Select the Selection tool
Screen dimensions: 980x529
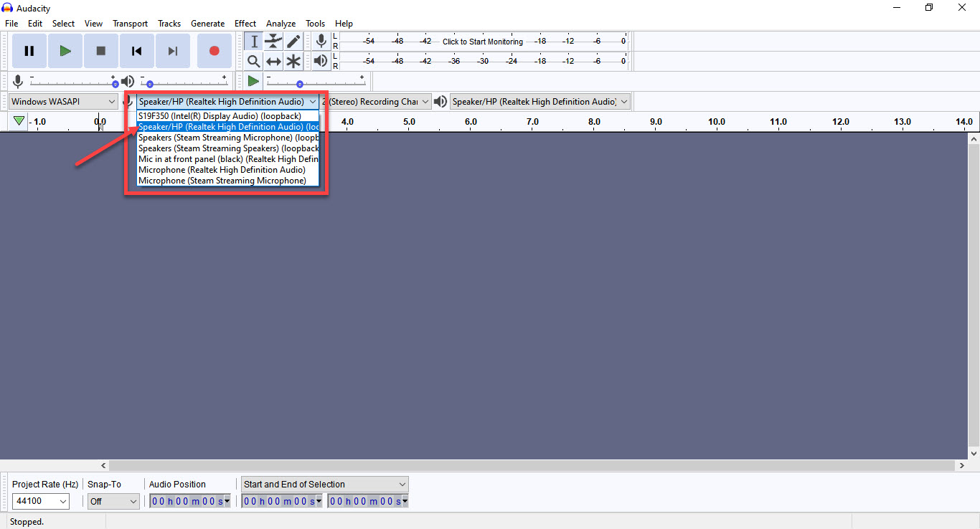[x=253, y=41]
